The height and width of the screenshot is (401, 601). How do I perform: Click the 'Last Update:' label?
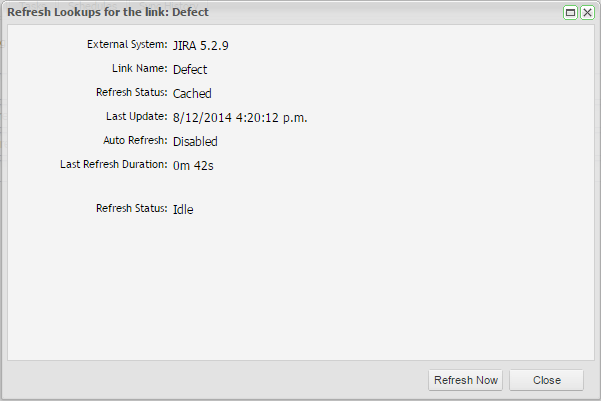[137, 117]
